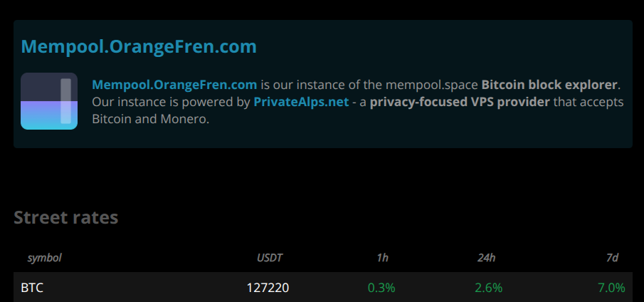Click the 0.3% one-hour change value
The width and height of the screenshot is (644, 302).
381,288
